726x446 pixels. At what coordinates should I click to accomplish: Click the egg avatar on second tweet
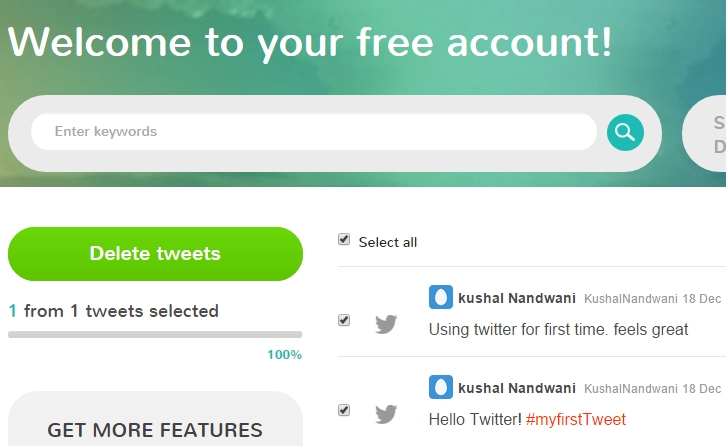[440, 387]
